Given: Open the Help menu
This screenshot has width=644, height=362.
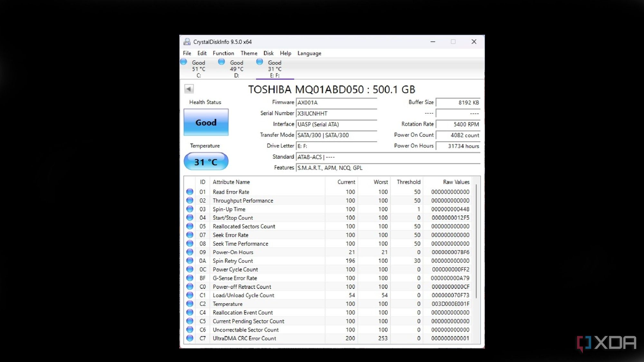Looking at the screenshot, I should coord(286,53).
